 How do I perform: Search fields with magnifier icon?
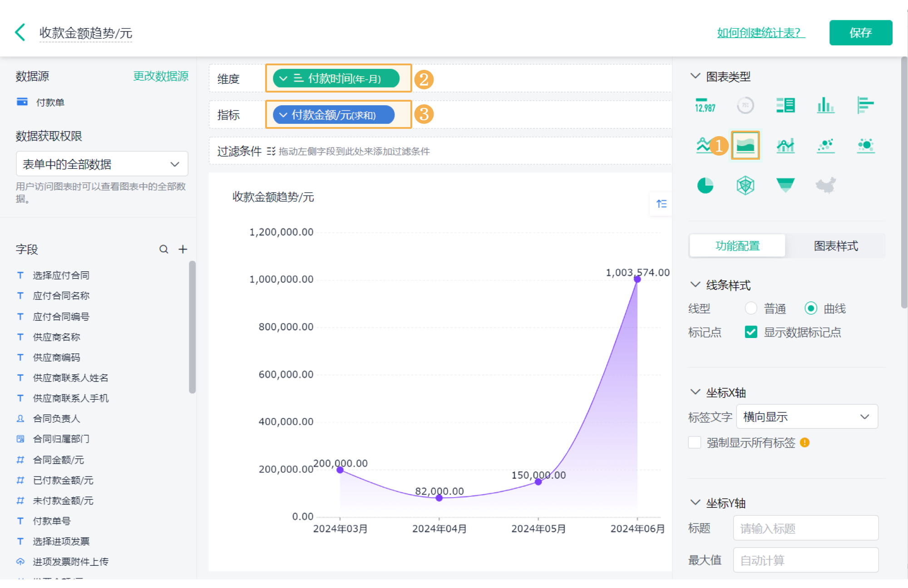[x=163, y=249]
